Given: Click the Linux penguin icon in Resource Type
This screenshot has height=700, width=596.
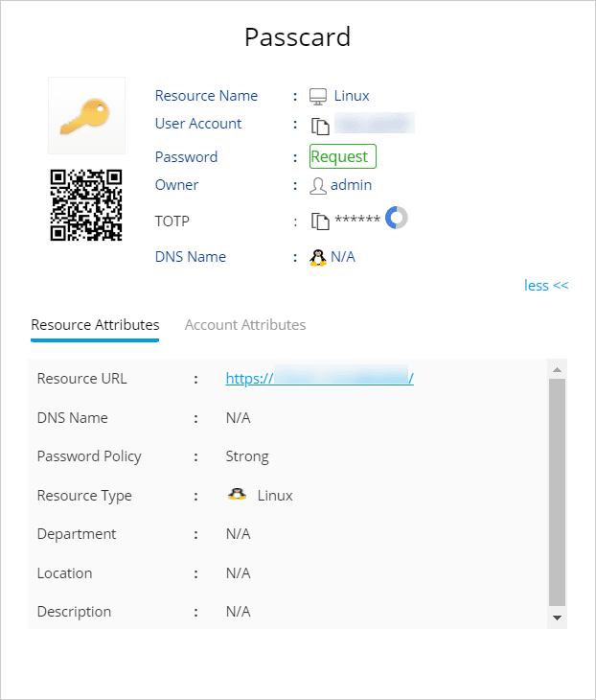Looking at the screenshot, I should [237, 495].
